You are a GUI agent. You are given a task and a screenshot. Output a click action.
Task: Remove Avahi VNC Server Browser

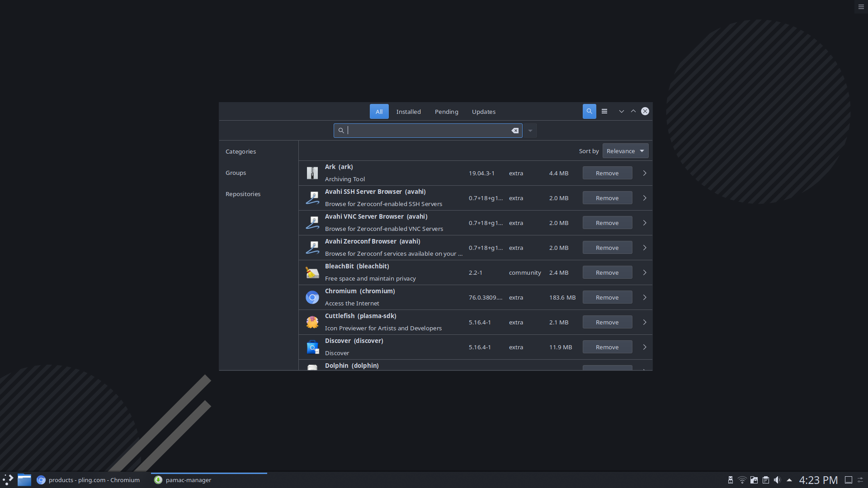[x=607, y=223]
